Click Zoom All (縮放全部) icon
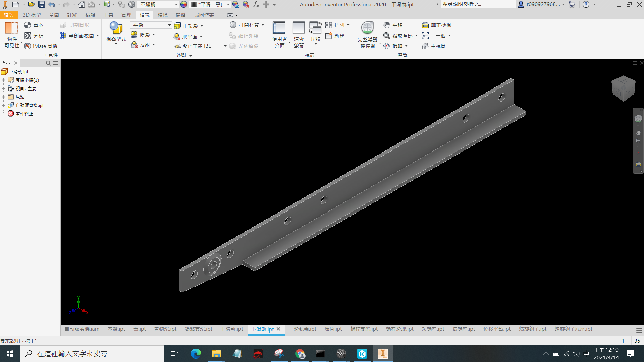The height and width of the screenshot is (362, 644). click(x=387, y=36)
